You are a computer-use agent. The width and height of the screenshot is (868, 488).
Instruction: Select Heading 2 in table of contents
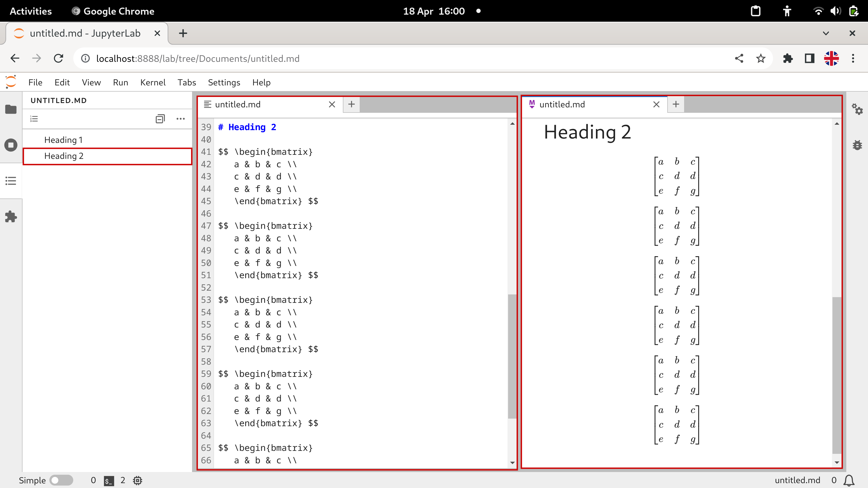tap(64, 156)
